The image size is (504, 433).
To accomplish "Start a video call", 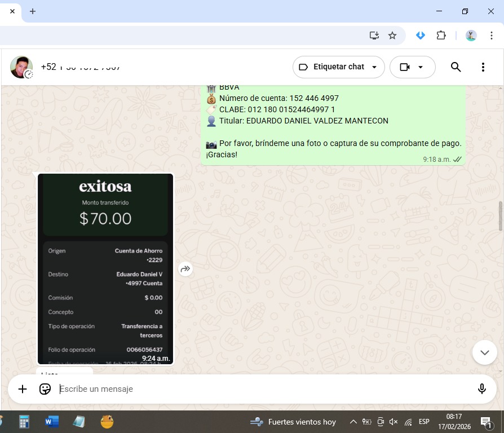I will [405, 67].
